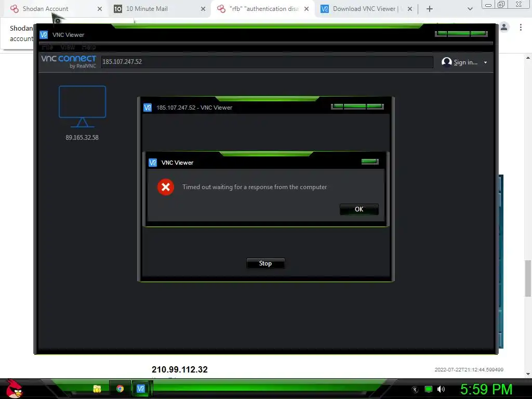Viewport: 532px width, 399px height.
Task: Click the 10 Minute Mail tab favicon
Action: 118,9
